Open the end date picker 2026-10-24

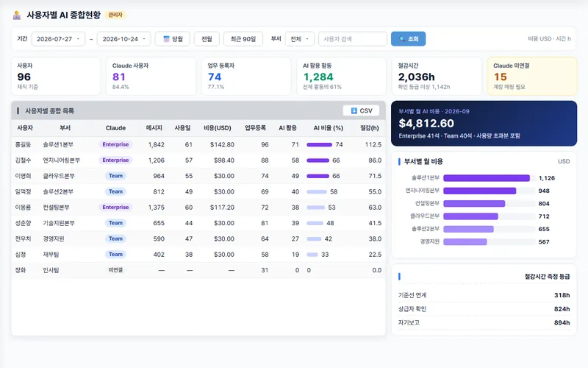(x=123, y=39)
